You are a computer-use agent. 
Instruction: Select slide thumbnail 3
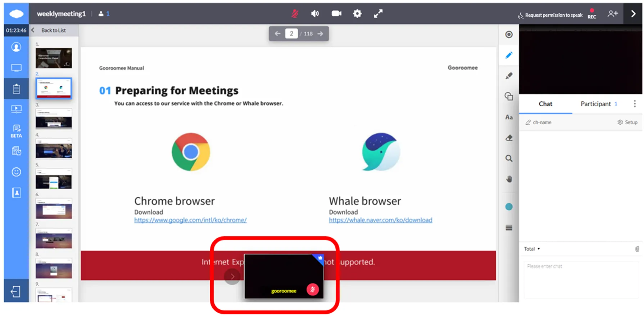tap(54, 118)
